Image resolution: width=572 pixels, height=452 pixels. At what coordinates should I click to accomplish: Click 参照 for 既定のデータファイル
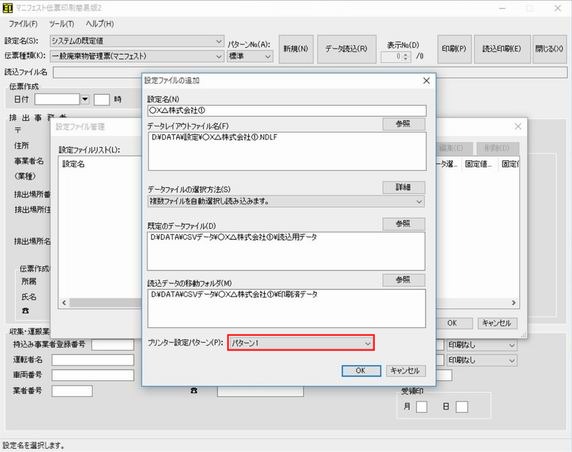(x=404, y=224)
